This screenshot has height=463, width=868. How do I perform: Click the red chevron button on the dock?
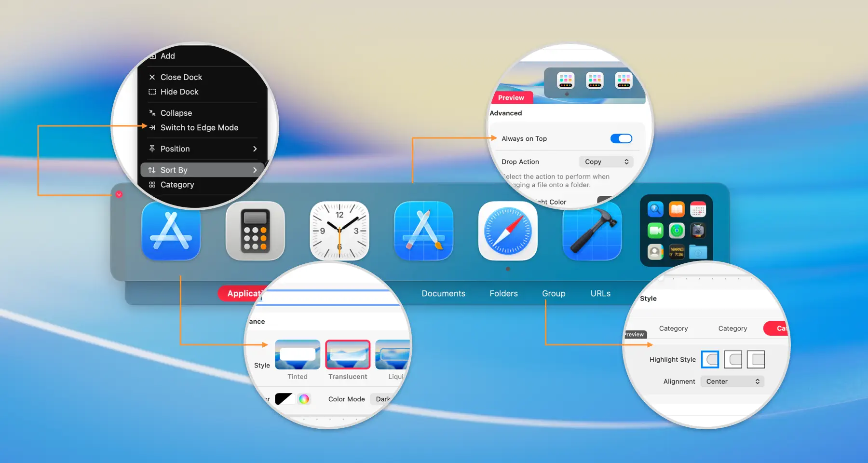119,194
